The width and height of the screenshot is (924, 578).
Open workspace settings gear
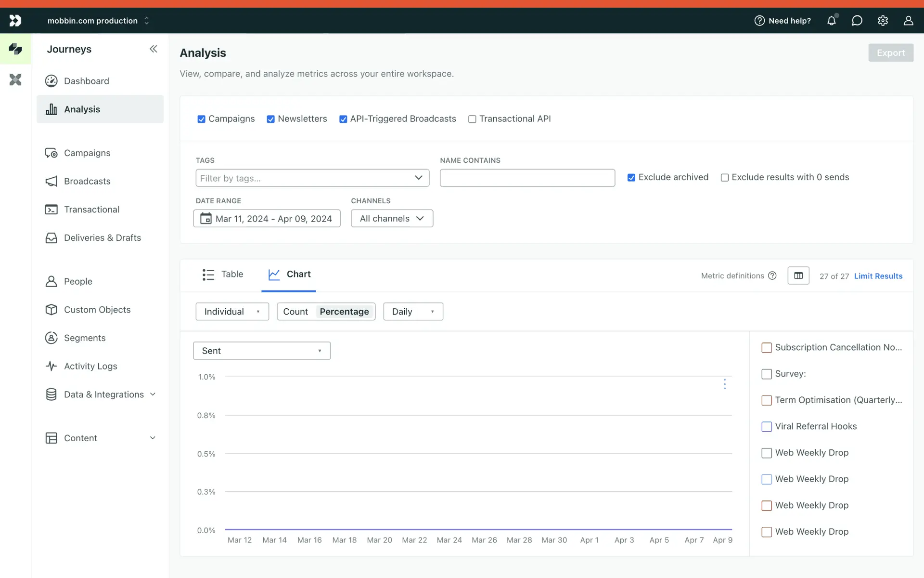coord(883,21)
